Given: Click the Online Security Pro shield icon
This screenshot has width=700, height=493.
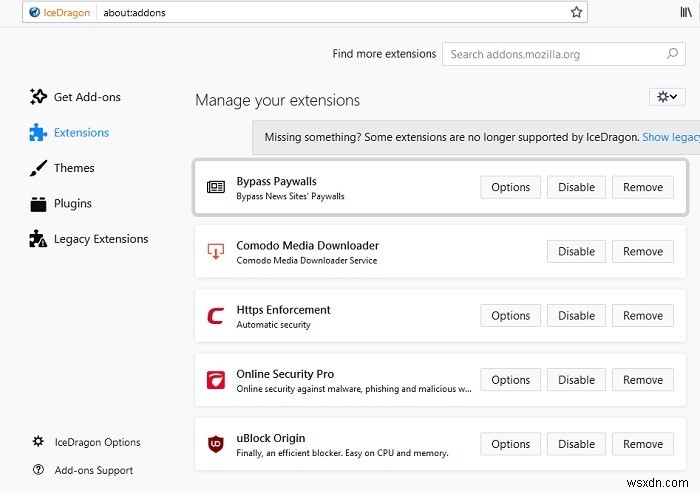Looking at the screenshot, I should 216,380.
